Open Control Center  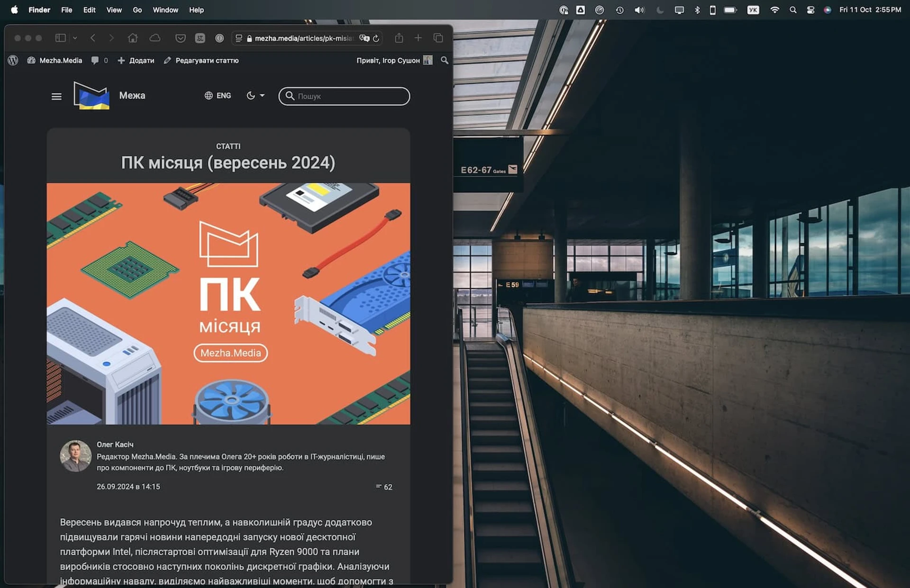pyautogui.click(x=811, y=10)
